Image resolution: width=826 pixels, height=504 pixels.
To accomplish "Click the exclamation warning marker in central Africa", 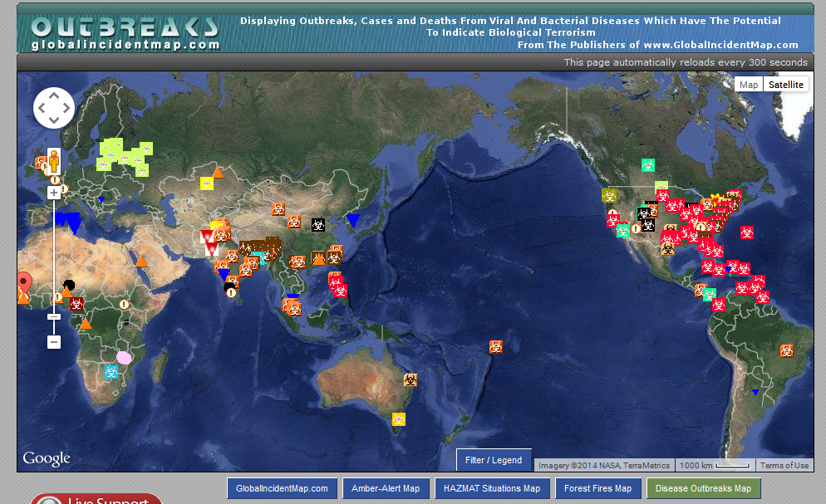I will tap(123, 304).
